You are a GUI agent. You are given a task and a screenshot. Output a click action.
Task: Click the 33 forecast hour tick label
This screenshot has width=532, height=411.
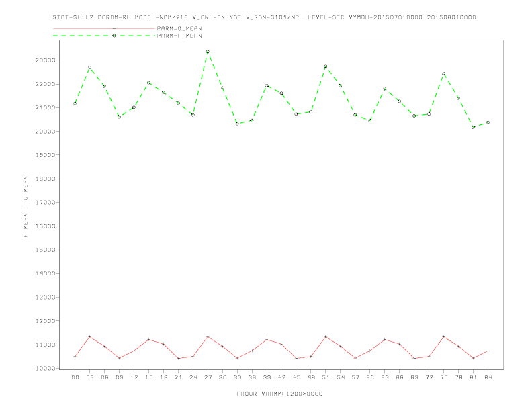pyautogui.click(x=237, y=377)
